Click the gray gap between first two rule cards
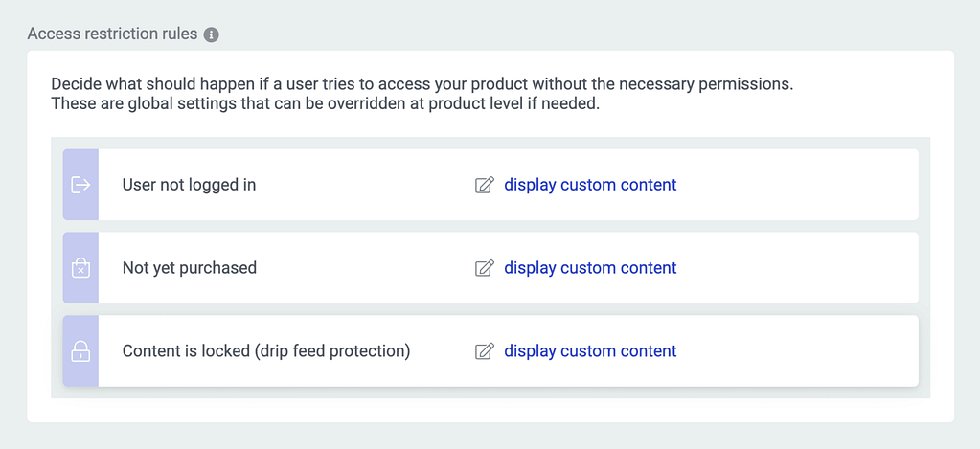 point(490,226)
